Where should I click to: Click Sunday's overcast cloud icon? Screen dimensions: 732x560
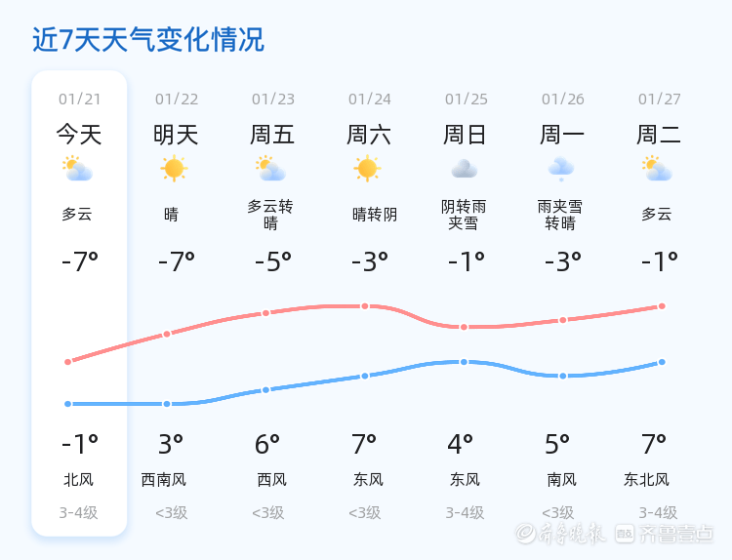[x=464, y=169]
